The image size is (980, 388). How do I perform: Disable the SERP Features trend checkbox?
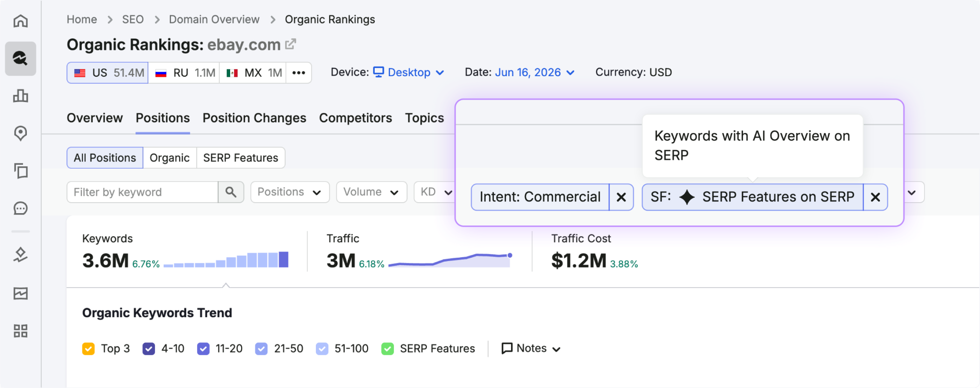tap(388, 349)
